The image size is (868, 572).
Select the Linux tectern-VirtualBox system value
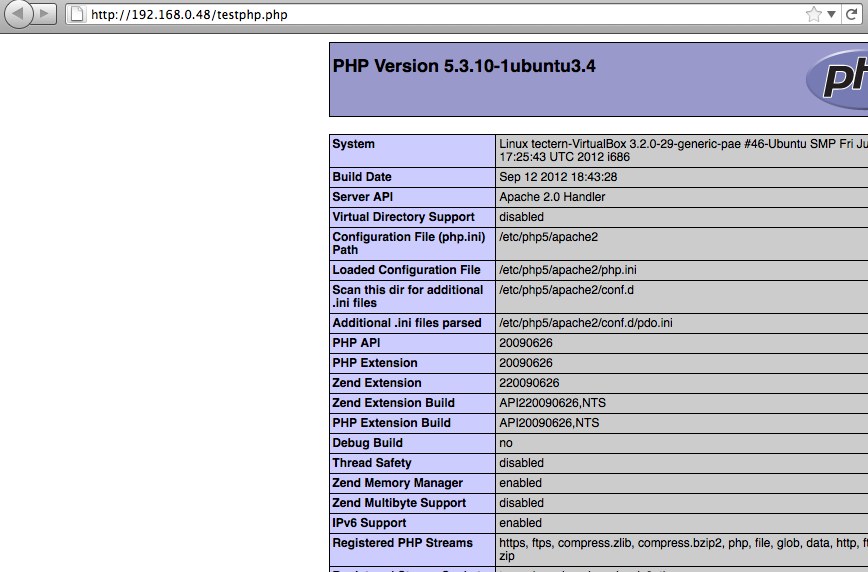point(684,151)
